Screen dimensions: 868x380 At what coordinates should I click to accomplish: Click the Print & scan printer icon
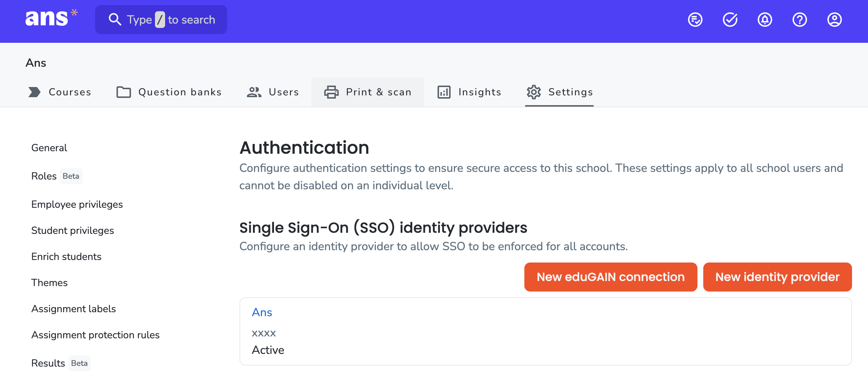pyautogui.click(x=331, y=92)
